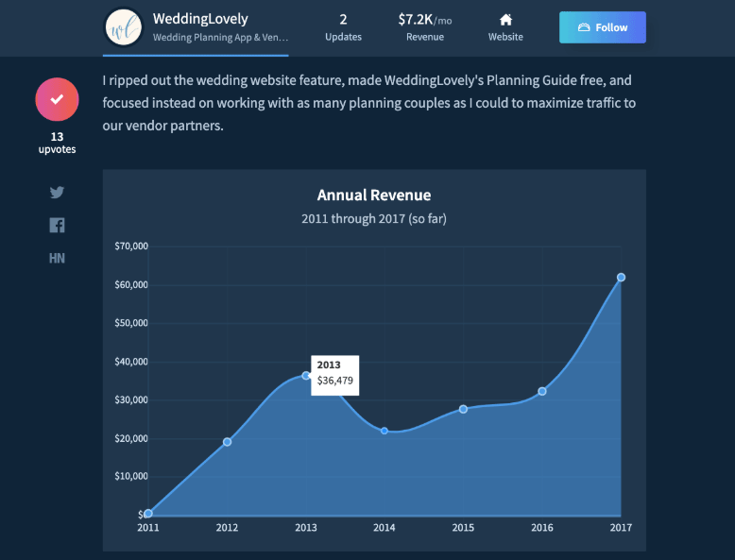
Task: Click the $40,000 y-axis label
Action: point(131,362)
